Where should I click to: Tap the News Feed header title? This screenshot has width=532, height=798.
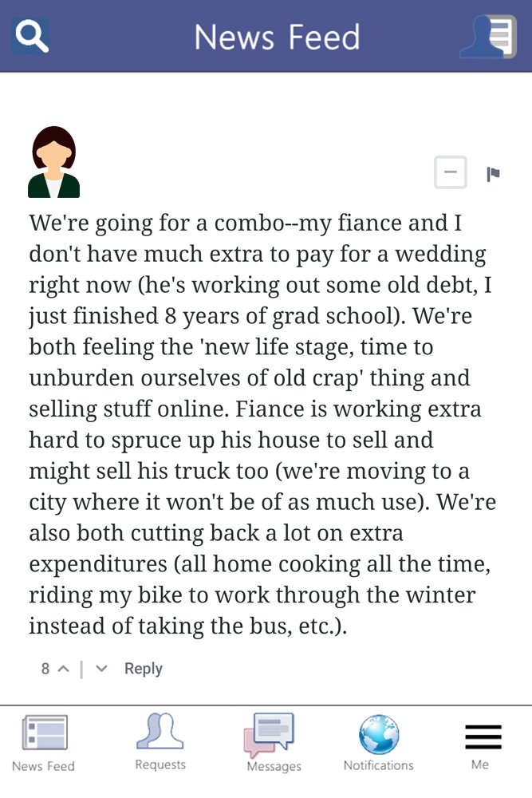click(x=278, y=38)
